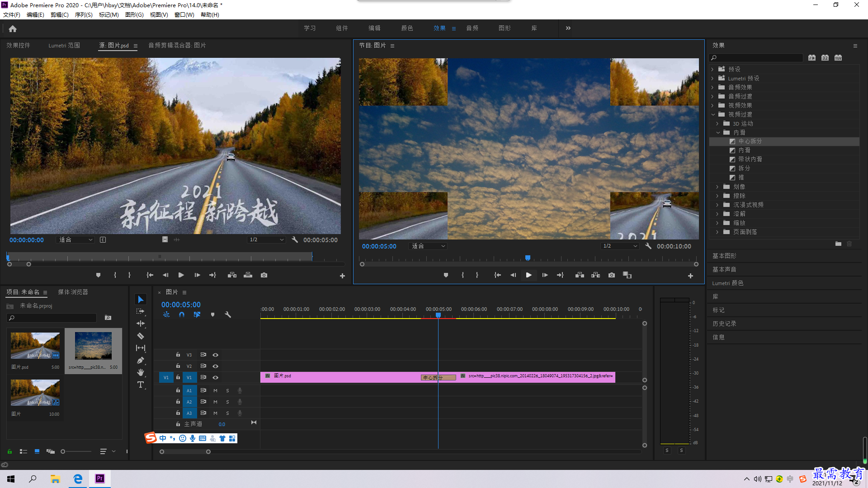
Task: Select the Hand tool
Action: 141,372
